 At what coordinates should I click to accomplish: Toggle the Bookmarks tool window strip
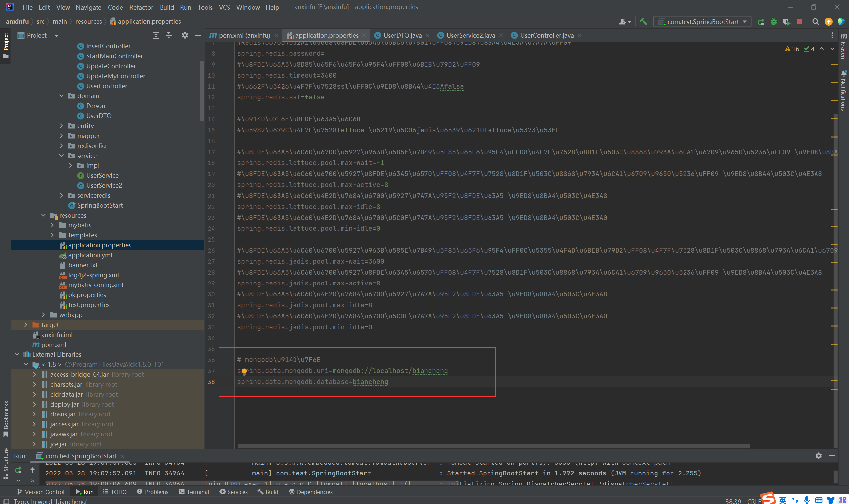click(6, 418)
